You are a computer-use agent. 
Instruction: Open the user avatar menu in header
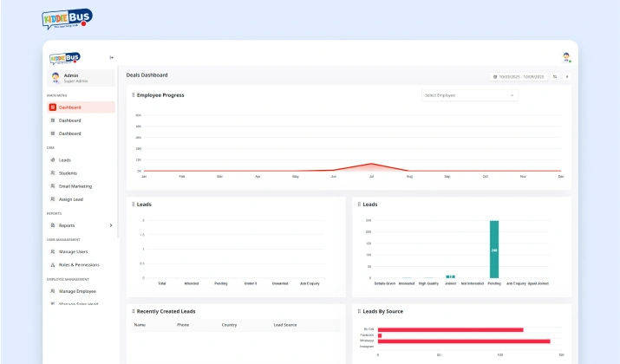point(566,58)
